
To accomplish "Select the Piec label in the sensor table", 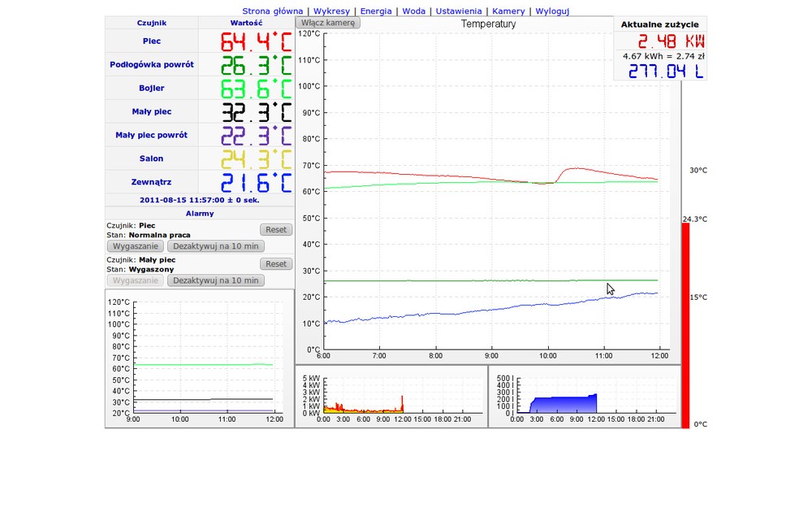I will (152, 41).
